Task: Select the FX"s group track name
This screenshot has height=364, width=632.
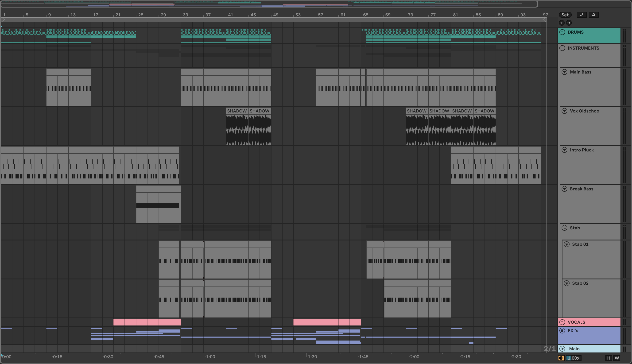Action: (573, 331)
